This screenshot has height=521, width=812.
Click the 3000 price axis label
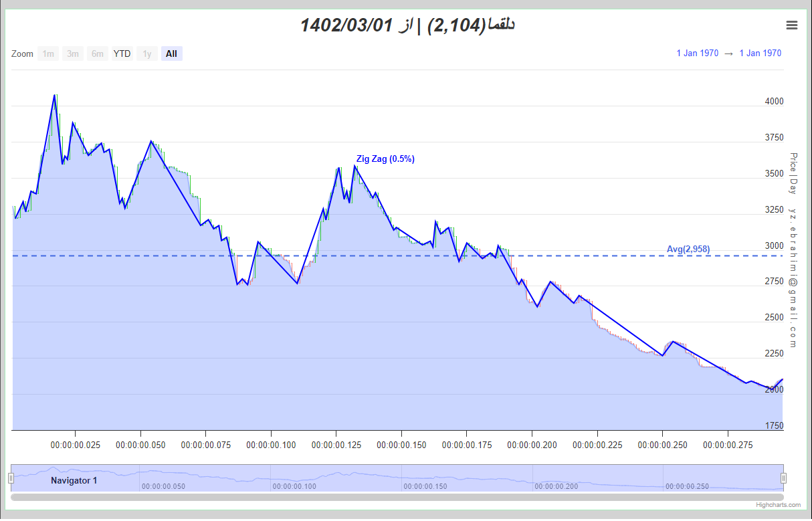click(775, 246)
